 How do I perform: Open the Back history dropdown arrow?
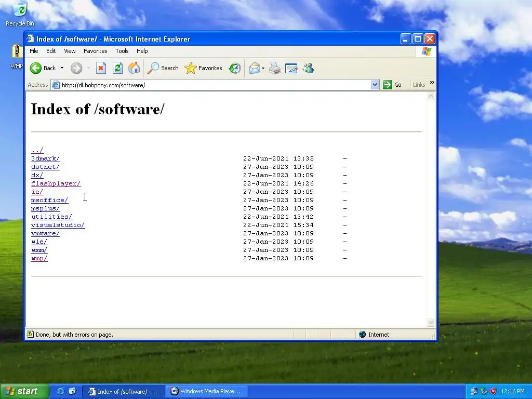[62, 68]
